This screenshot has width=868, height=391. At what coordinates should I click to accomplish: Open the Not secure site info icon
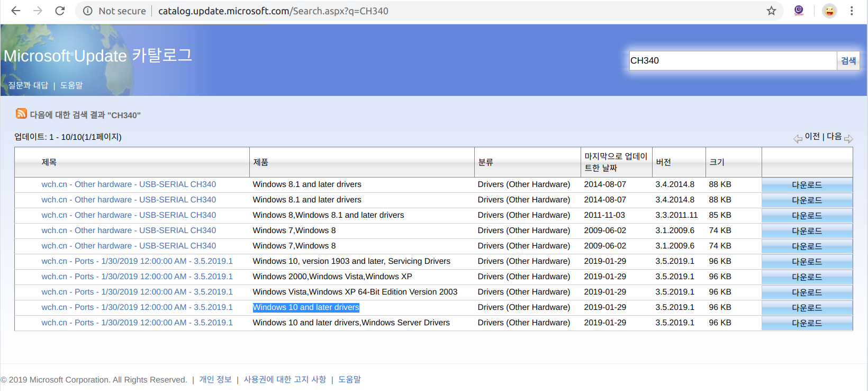point(88,11)
